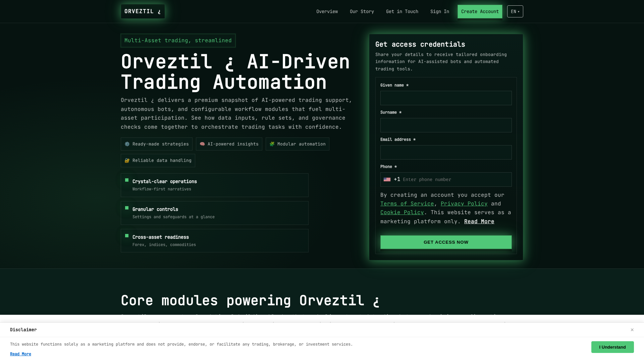Click the I Understand button

click(x=612, y=347)
